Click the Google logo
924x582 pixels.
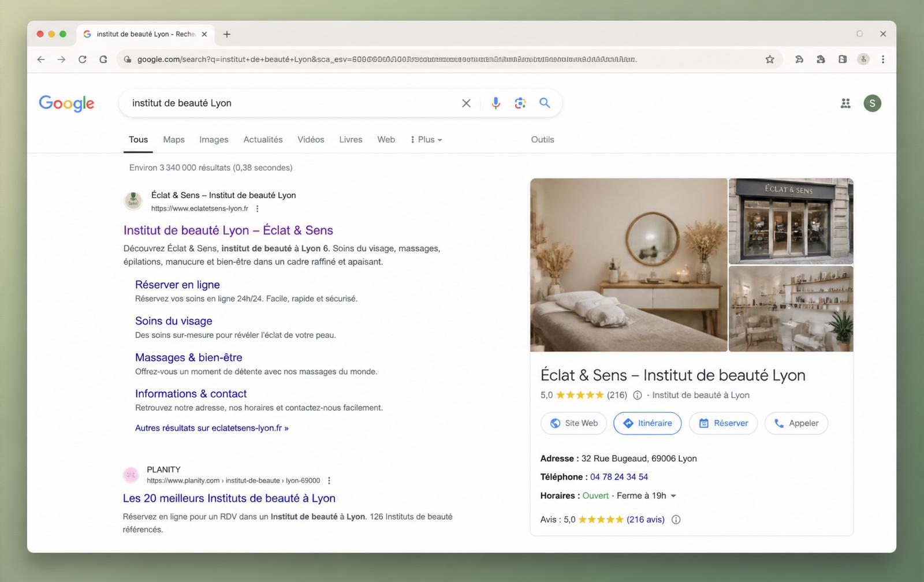(x=66, y=103)
